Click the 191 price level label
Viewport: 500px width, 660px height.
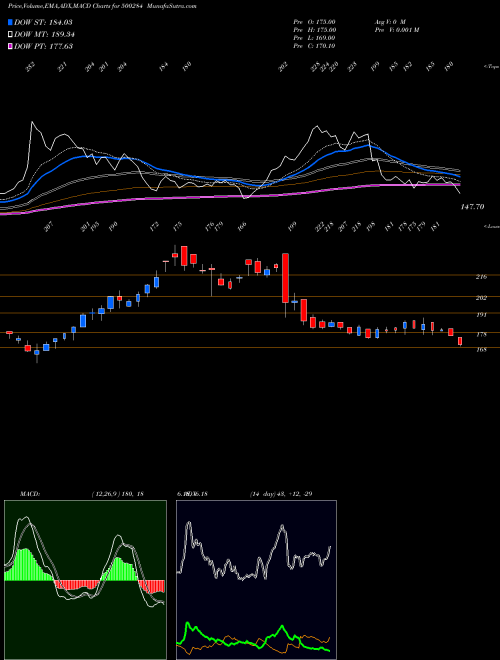coord(481,314)
